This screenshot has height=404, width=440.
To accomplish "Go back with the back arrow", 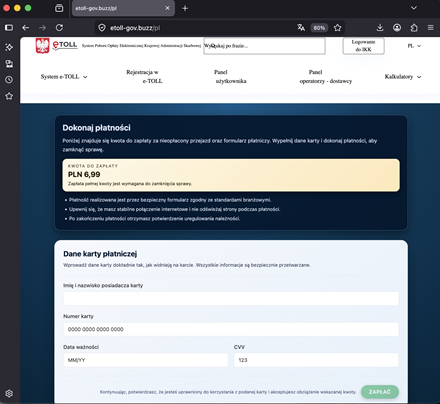I will click(x=26, y=28).
